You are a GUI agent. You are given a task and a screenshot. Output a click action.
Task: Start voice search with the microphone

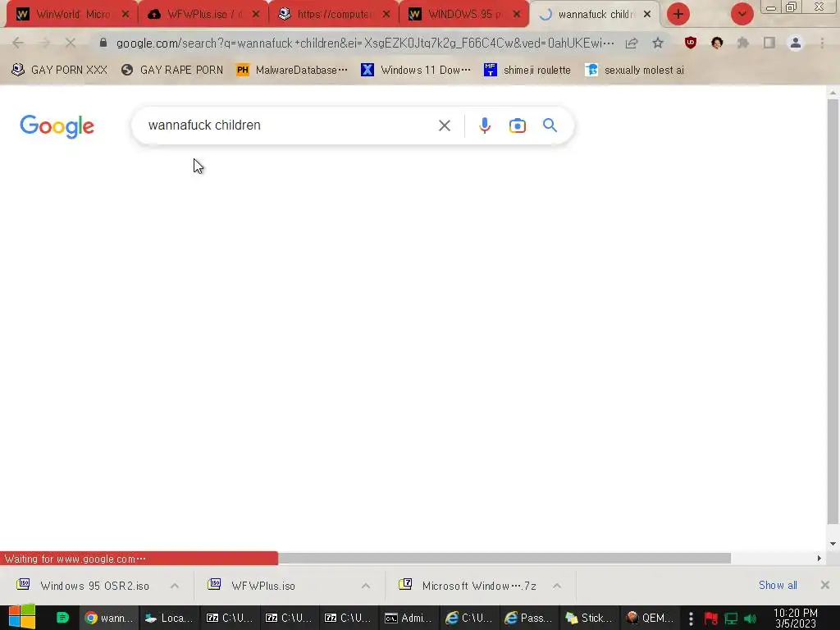pyautogui.click(x=484, y=126)
